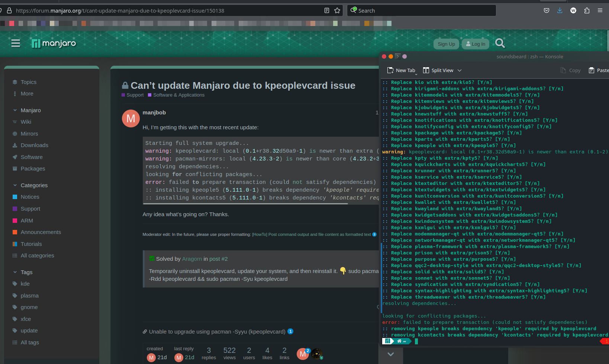Viewport: 609px width, 364px height.
Task: Open Aragorn's profile link in solution
Action: click(x=192, y=259)
